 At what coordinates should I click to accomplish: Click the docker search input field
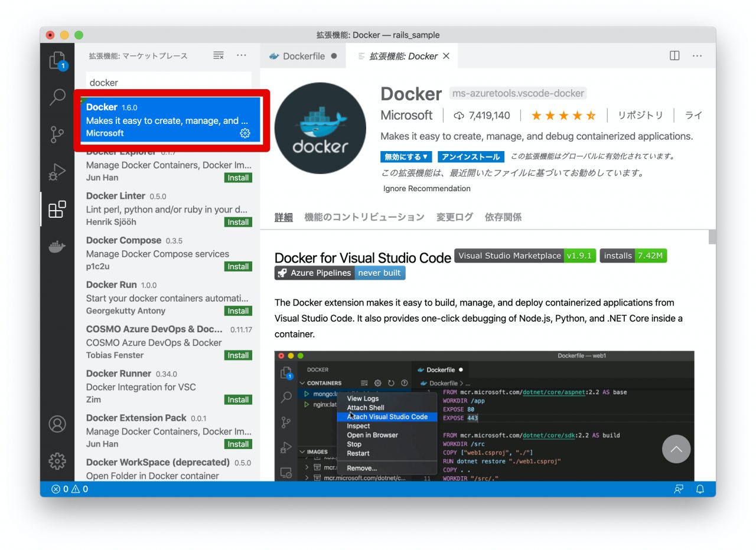click(168, 82)
